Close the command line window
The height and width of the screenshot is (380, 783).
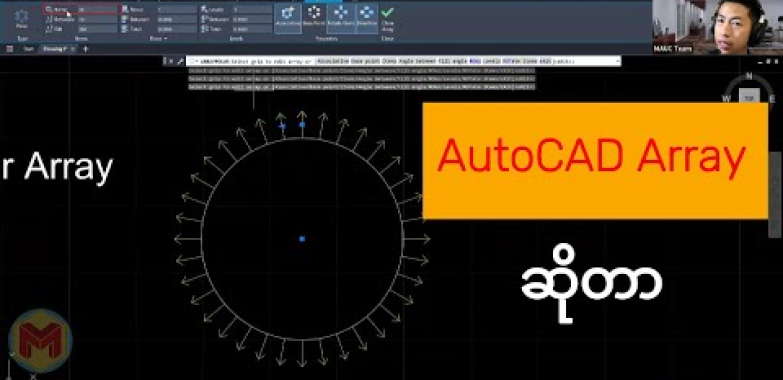[171, 61]
